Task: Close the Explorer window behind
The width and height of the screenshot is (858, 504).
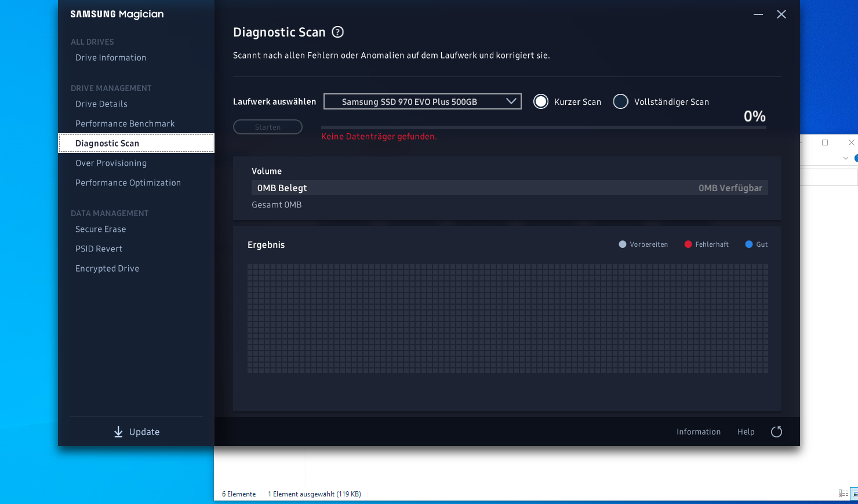Action: tap(851, 143)
